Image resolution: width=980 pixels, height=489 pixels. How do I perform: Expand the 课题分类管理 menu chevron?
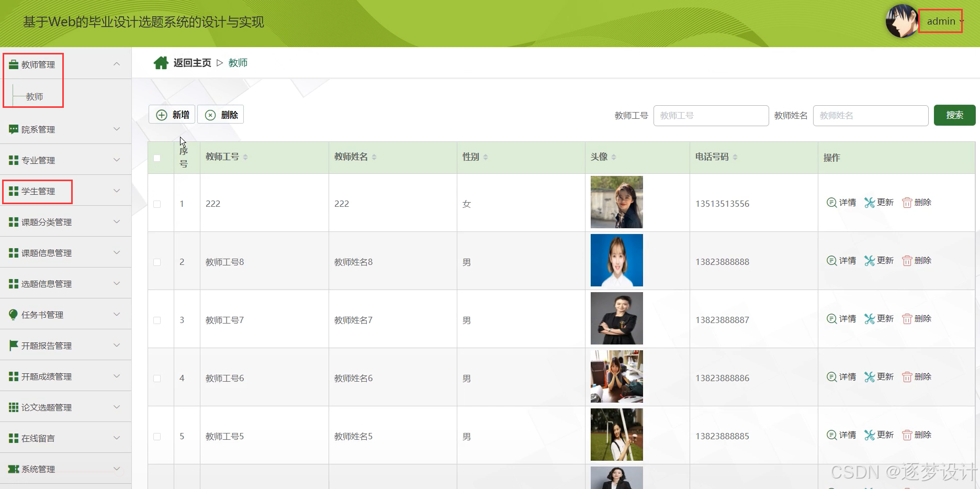(117, 221)
